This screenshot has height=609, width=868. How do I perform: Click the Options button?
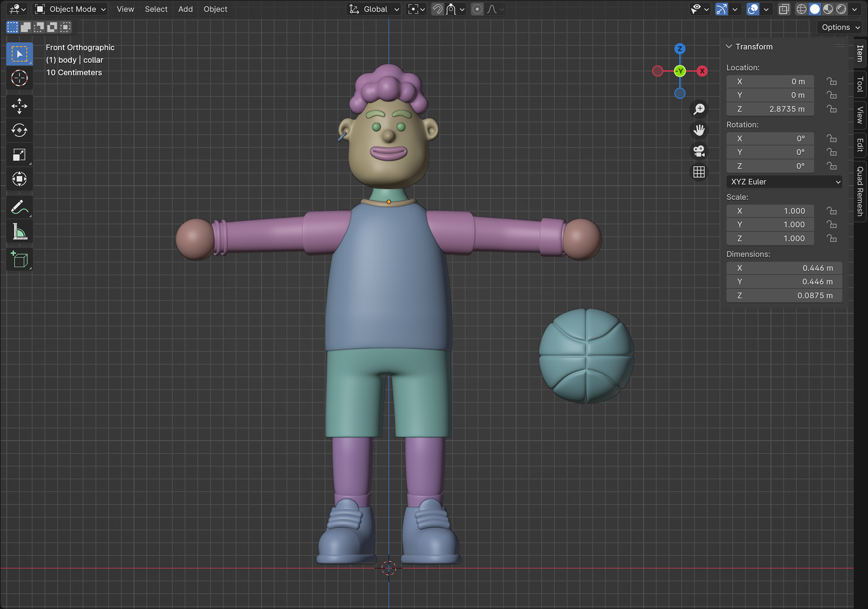click(x=840, y=27)
